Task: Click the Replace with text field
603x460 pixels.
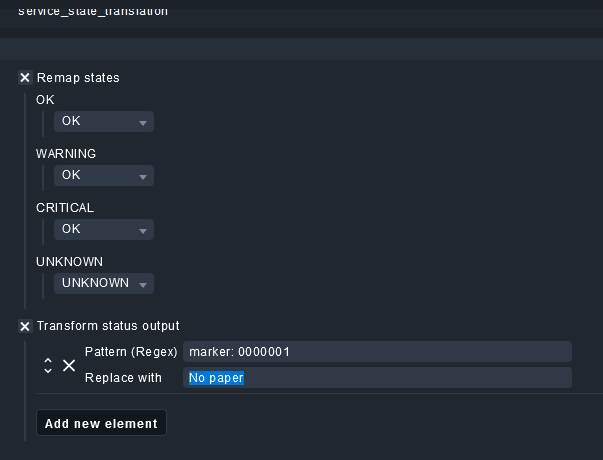Action: pos(377,378)
